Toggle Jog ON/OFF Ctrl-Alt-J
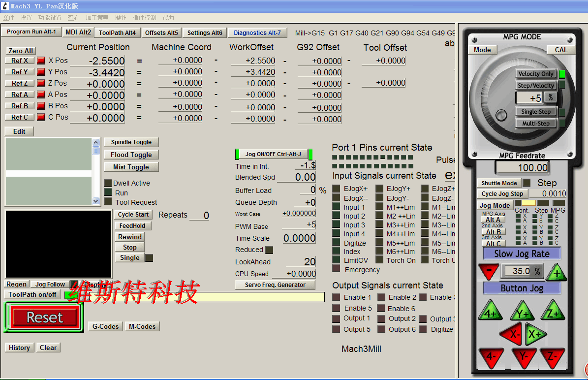Viewport: 588px width, 380px height. (274, 154)
